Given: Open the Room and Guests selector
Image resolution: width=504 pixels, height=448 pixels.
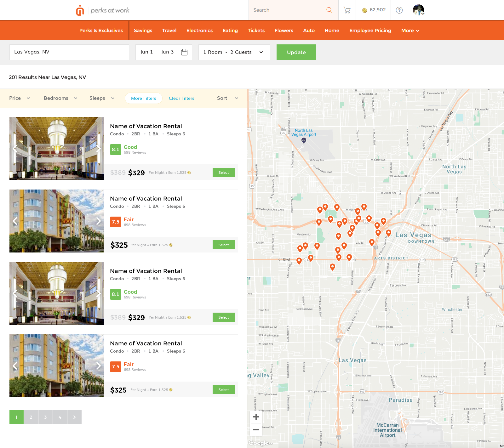Looking at the screenshot, I should pos(234,52).
